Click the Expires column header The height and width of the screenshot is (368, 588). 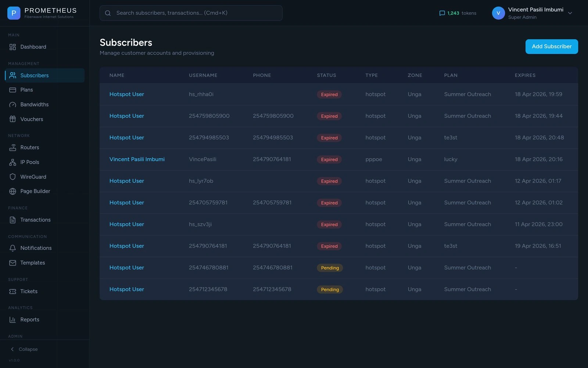click(x=525, y=75)
